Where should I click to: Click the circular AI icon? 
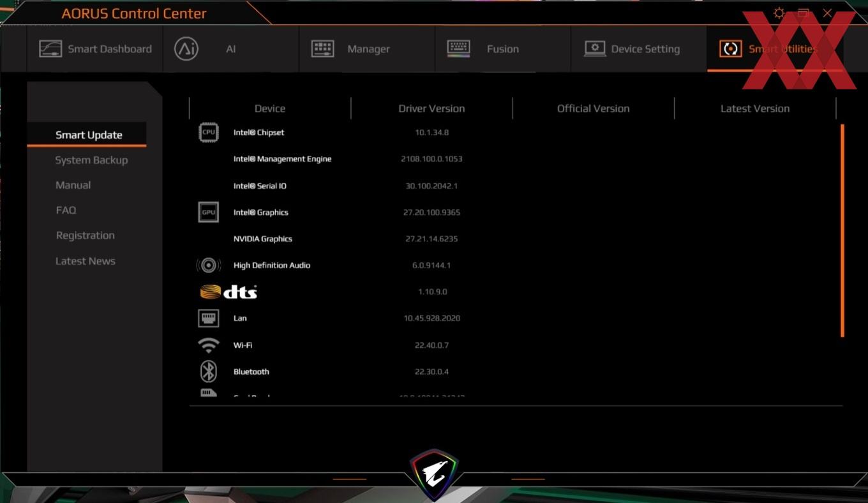pos(186,49)
